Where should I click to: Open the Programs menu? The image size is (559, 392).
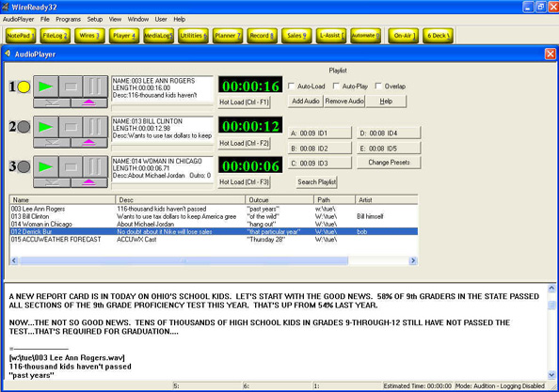point(68,19)
